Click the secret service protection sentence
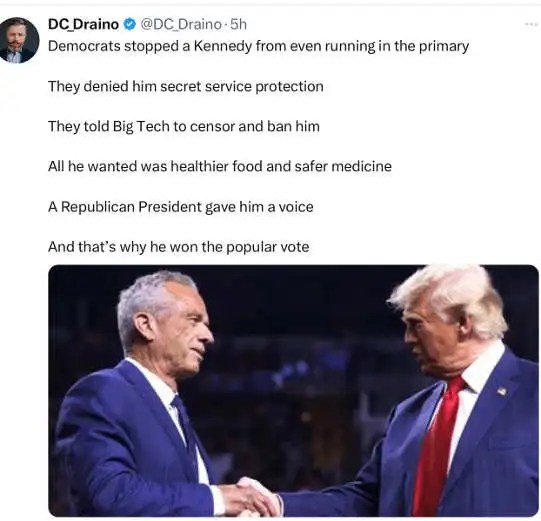 tap(186, 86)
